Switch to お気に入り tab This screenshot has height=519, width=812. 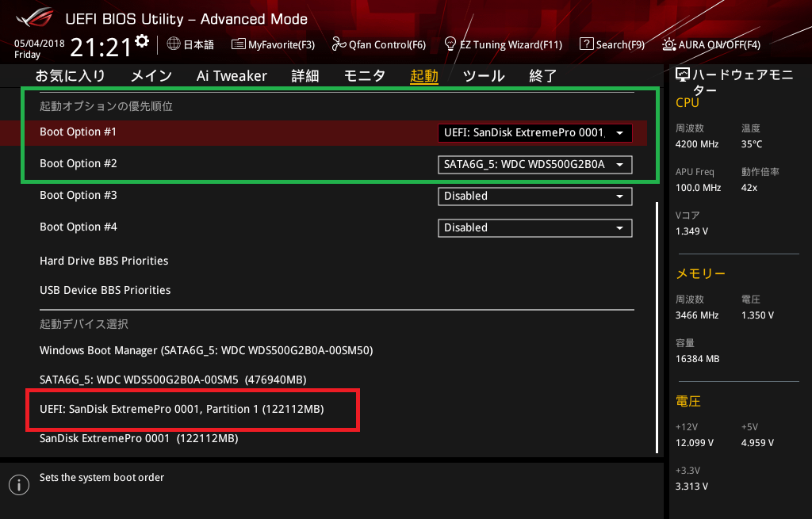click(x=70, y=76)
